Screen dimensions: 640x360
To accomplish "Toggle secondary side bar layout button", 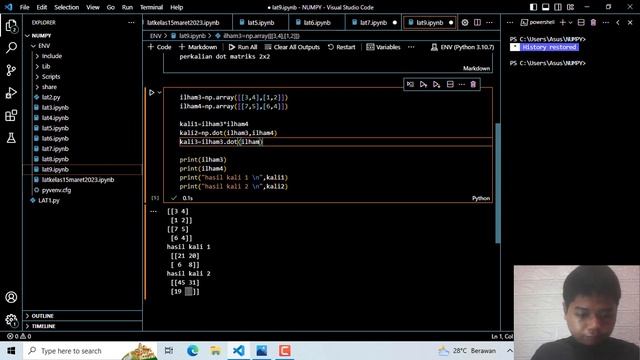I will [x=558, y=7].
